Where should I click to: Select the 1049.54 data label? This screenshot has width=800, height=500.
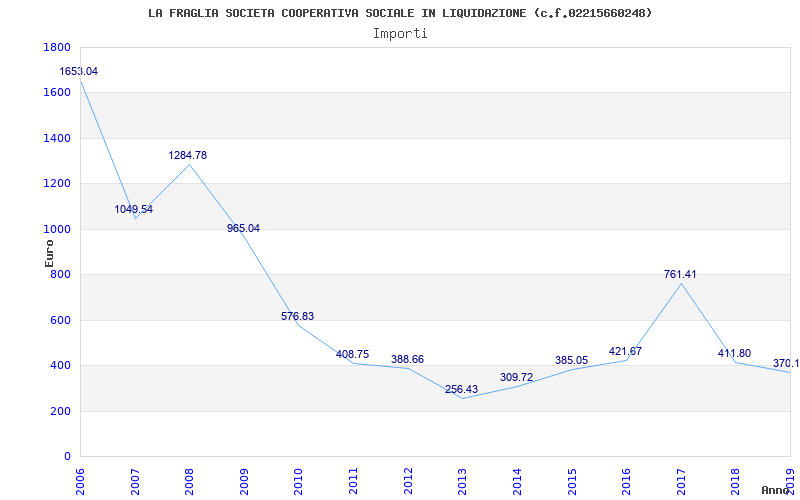133,209
